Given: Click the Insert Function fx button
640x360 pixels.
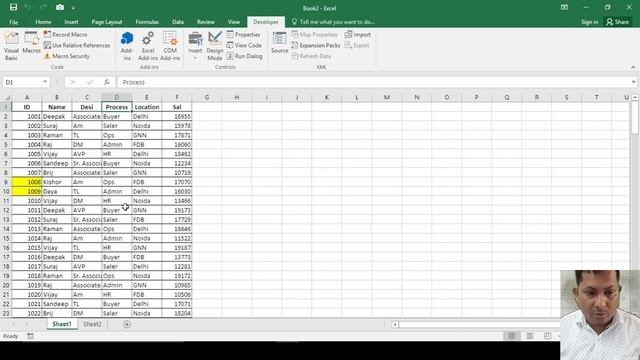Looking at the screenshot, I should click(107, 82).
